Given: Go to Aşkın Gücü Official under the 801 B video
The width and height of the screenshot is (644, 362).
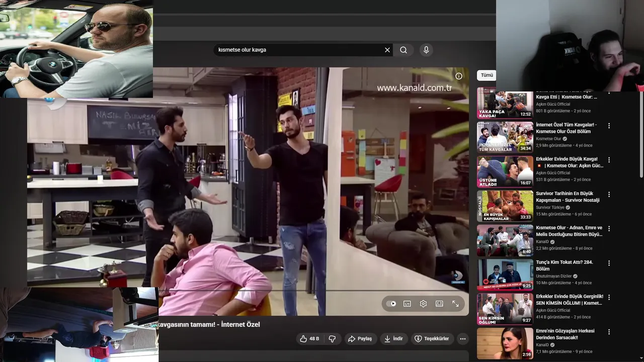Looking at the screenshot, I should 553,104.
